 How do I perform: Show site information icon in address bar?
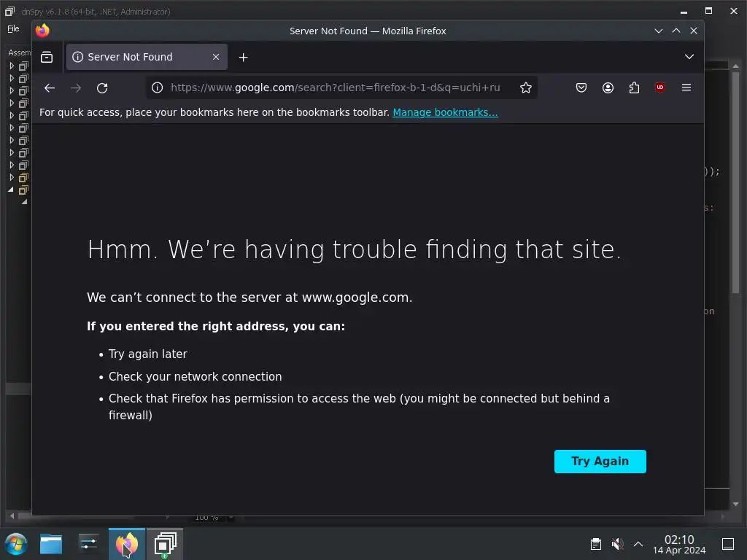tap(158, 87)
